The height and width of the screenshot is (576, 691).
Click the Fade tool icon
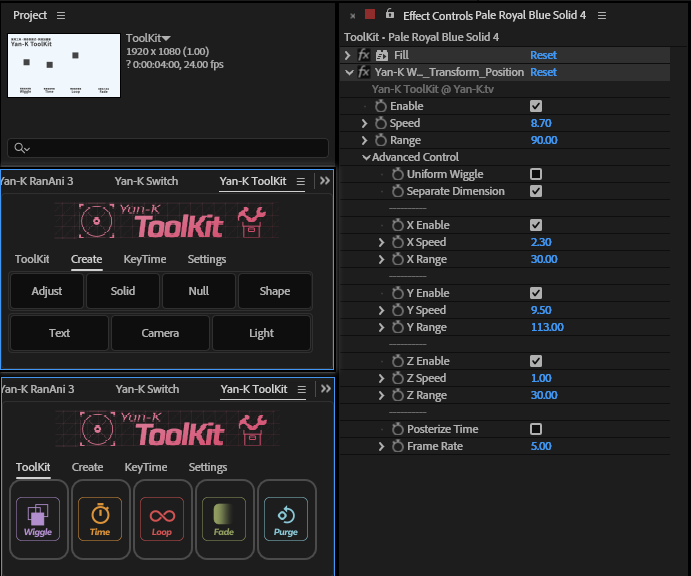pyautogui.click(x=224, y=519)
